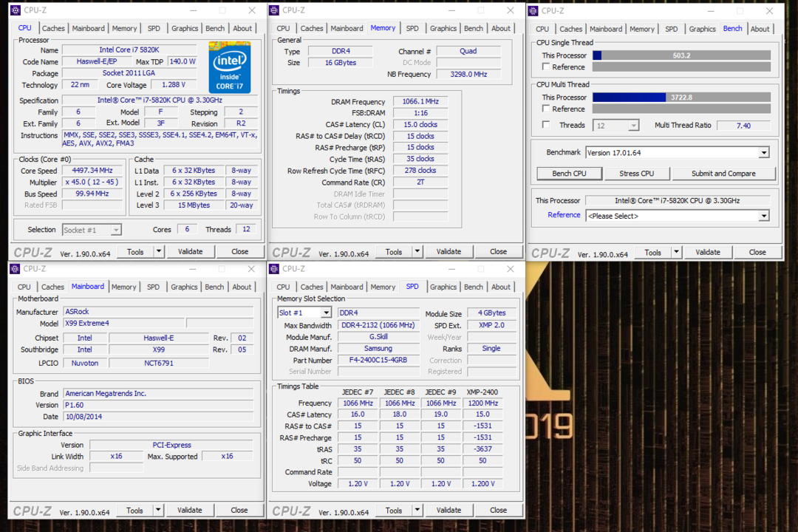Tick the Reference checkbox under CPU Single Thread
Viewport: 798px width, 532px height.
(x=546, y=66)
